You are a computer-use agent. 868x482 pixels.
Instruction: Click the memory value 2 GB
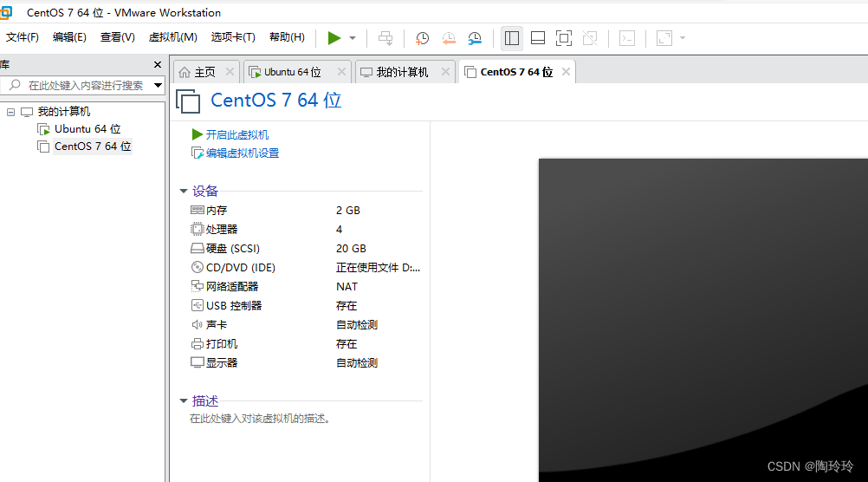(x=348, y=211)
